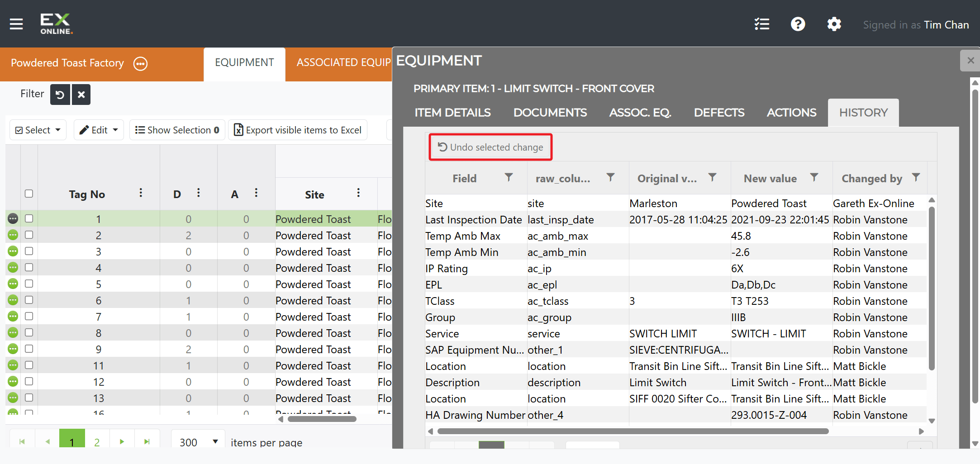Switch to the ASSOCIATED EQUIP tab
This screenshot has height=464, width=980.
tap(343, 63)
